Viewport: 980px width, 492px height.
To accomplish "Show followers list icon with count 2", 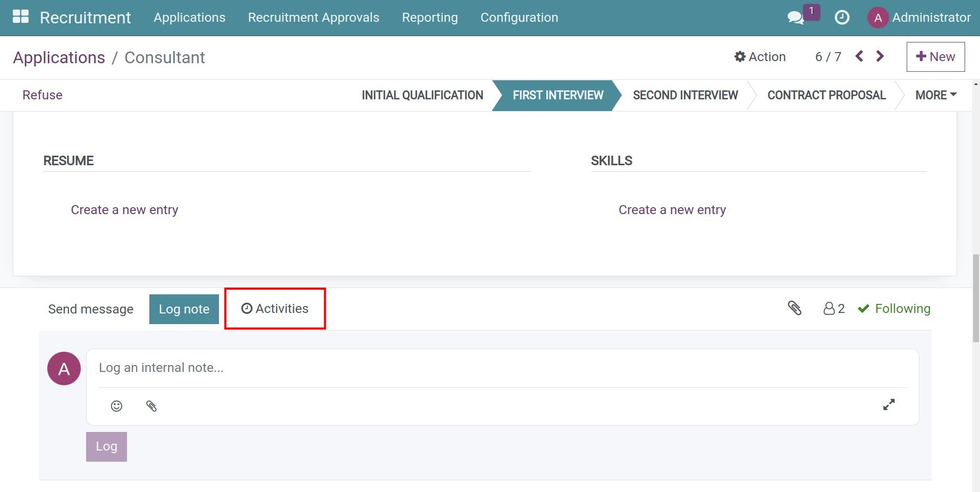I will [833, 309].
